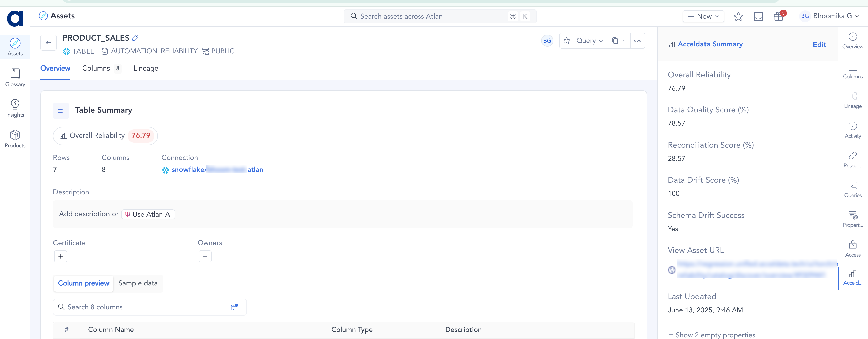This screenshot has height=339, width=868.
Task: Click the Add description field
Action: pos(342,214)
